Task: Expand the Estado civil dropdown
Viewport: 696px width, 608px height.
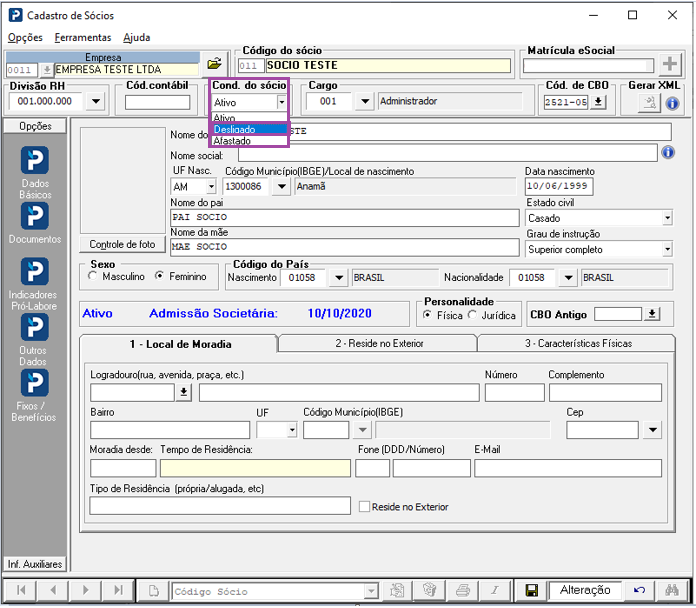Action: [667, 218]
